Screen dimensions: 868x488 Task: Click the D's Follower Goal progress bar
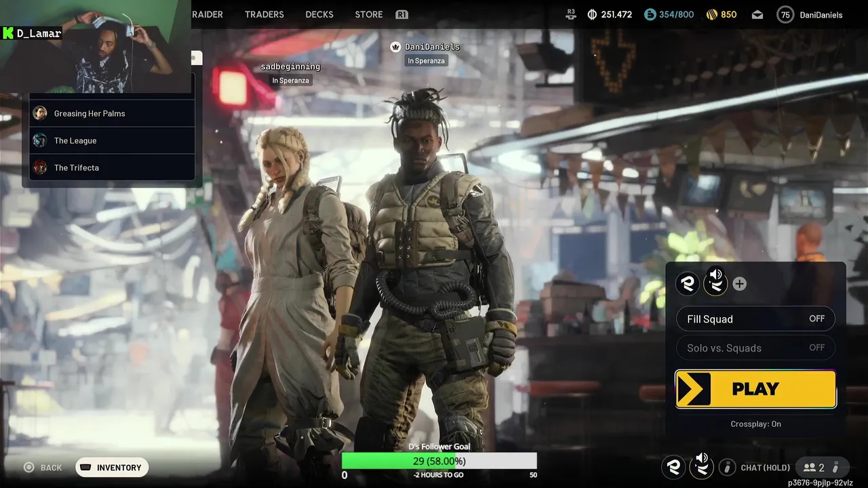coord(439,461)
